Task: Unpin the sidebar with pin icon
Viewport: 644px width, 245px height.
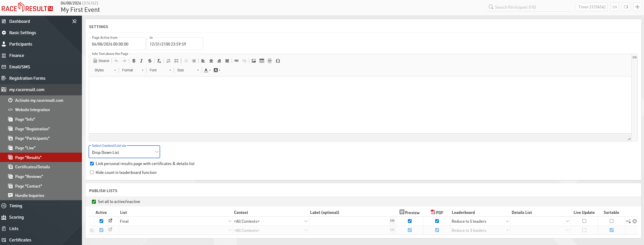Action: click(x=74, y=21)
